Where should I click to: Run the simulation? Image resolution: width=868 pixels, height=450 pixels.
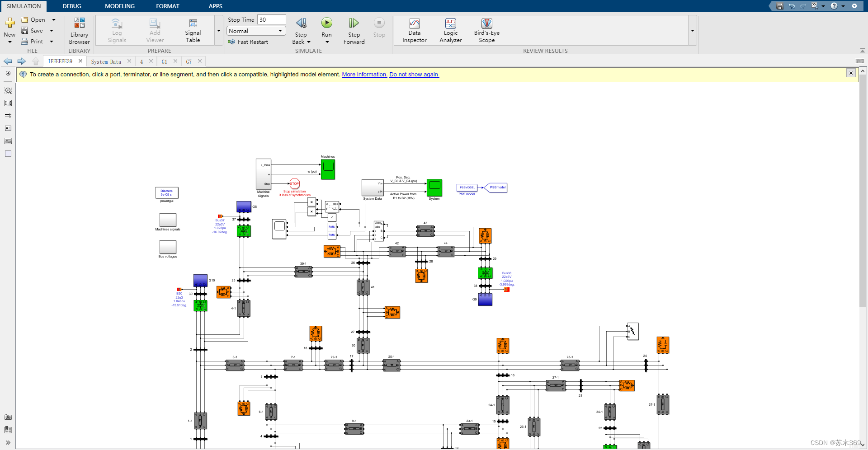click(x=326, y=23)
